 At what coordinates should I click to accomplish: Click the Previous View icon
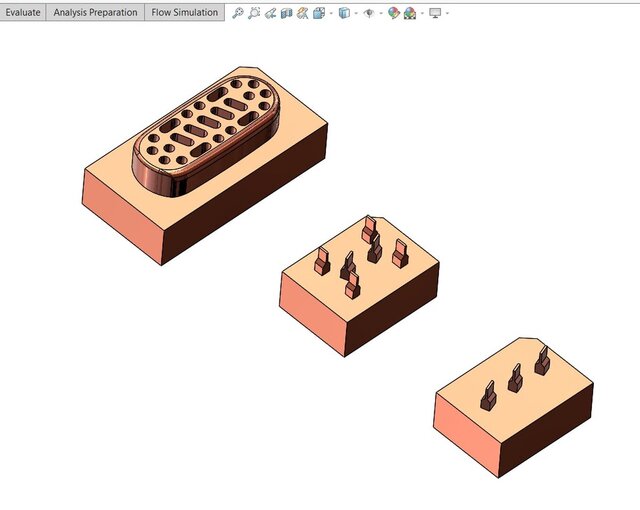[x=270, y=13]
